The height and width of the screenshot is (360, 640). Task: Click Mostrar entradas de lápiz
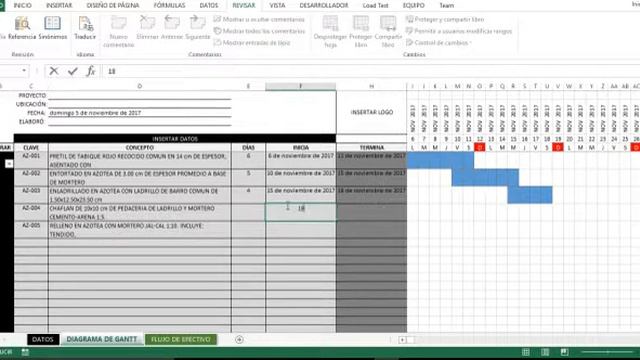click(252, 42)
